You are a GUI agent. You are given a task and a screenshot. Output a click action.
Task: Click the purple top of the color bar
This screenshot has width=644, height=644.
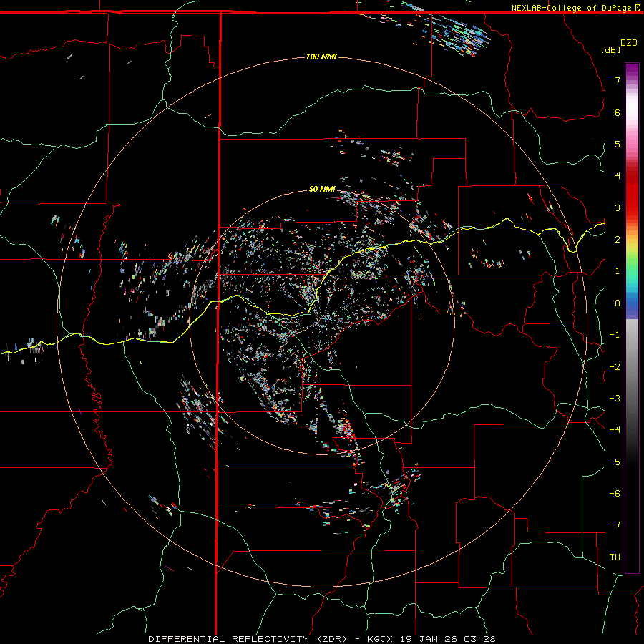(x=632, y=70)
